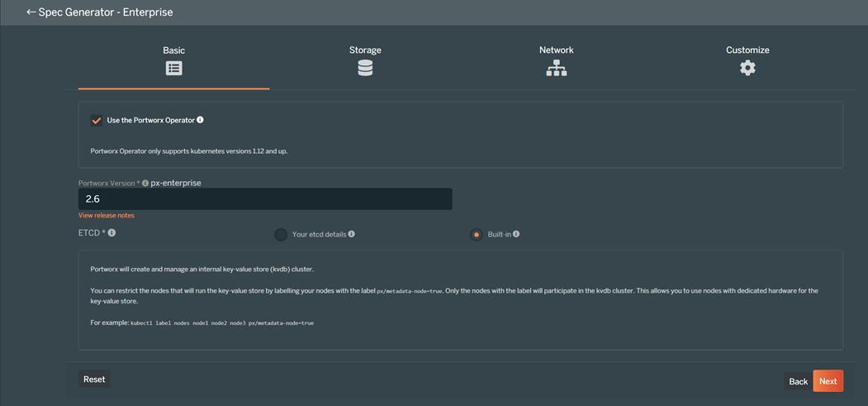Switch to the Storage tab

click(x=365, y=61)
